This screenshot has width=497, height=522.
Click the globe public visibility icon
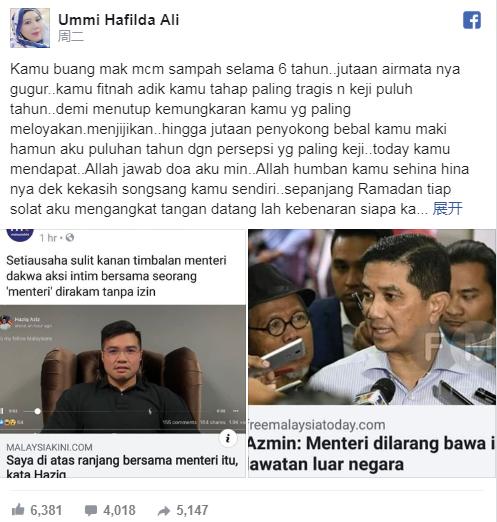[x=70, y=238]
